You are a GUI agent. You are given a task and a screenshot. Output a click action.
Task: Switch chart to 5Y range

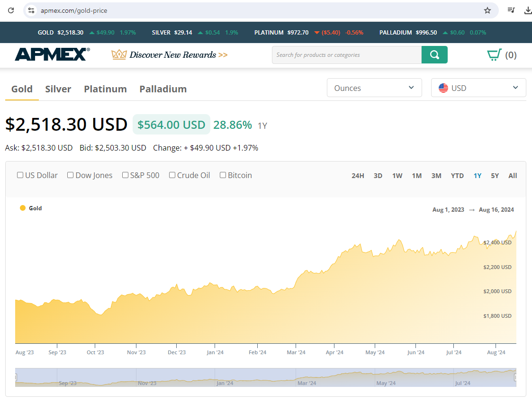(x=495, y=176)
